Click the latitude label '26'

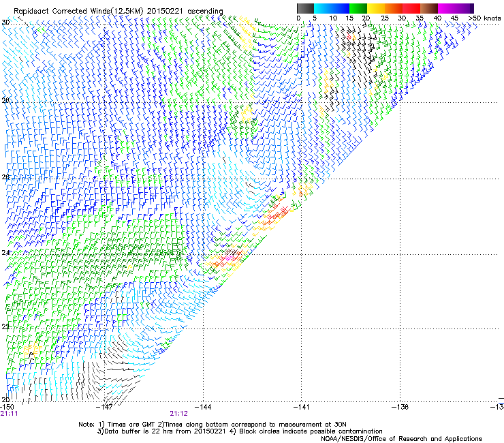click(x=5, y=177)
